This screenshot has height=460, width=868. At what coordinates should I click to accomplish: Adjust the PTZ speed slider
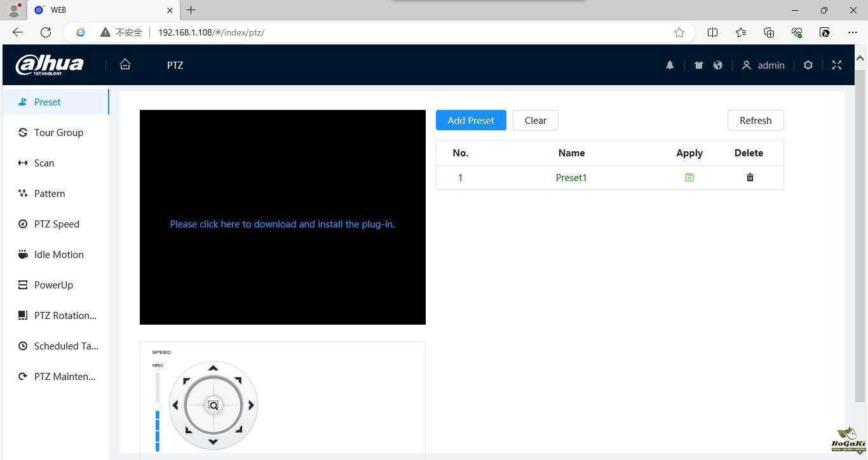[x=158, y=407]
